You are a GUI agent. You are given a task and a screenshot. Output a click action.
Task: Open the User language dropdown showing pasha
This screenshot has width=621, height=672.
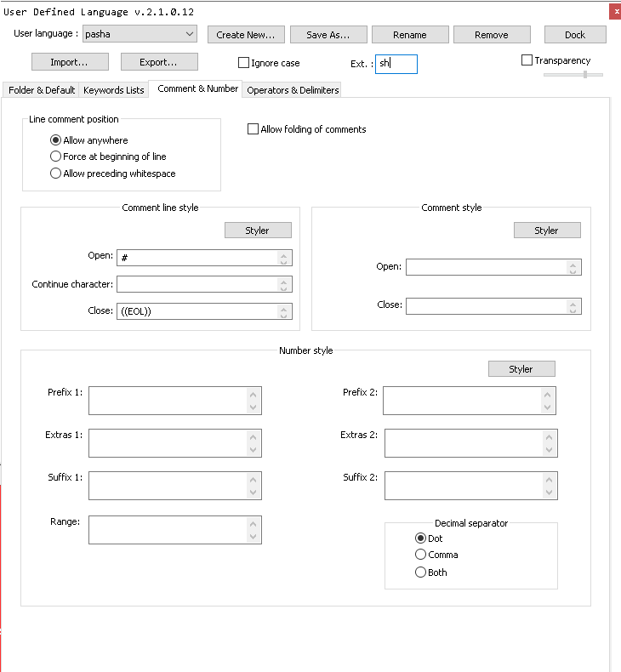[140, 34]
